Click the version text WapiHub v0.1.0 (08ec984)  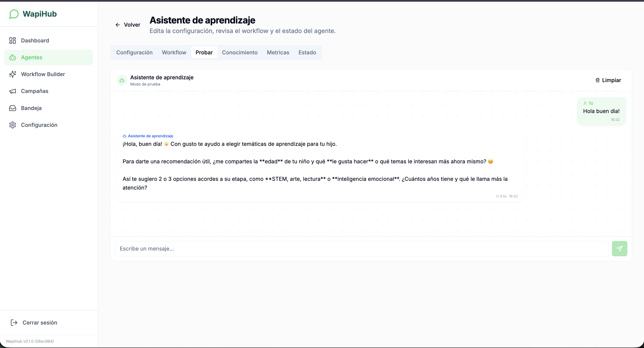30,341
